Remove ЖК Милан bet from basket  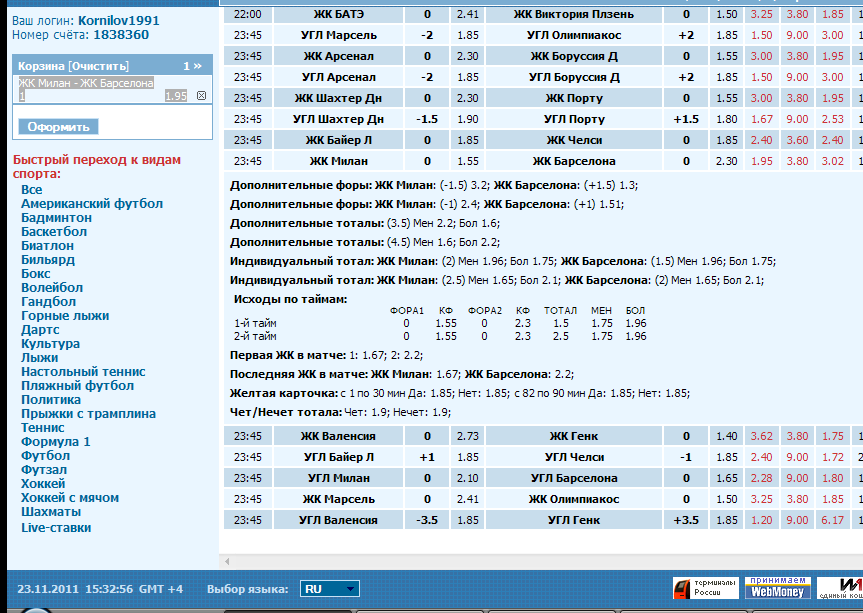coord(201,96)
